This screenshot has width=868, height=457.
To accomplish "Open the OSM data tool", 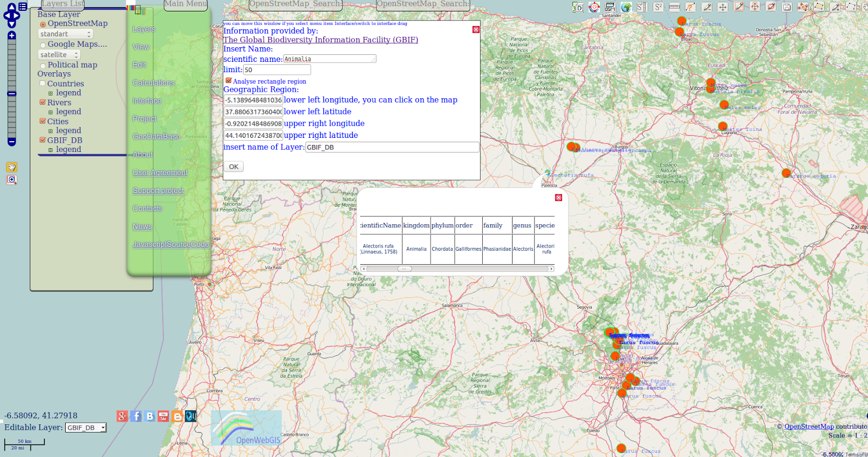I will (x=610, y=7).
